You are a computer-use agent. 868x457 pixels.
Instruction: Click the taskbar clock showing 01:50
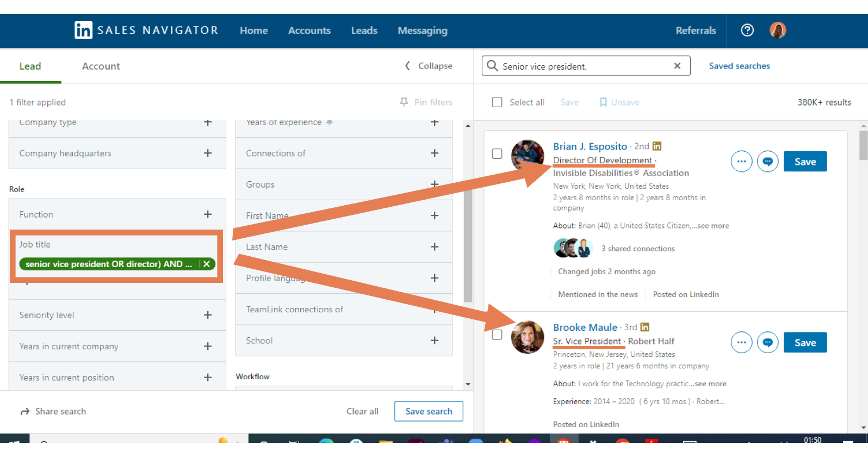[x=813, y=440]
